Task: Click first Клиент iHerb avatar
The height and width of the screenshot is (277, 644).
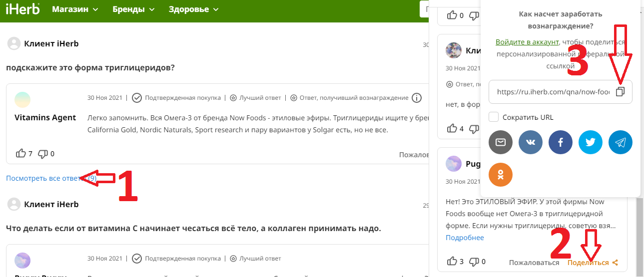Action: (14, 43)
